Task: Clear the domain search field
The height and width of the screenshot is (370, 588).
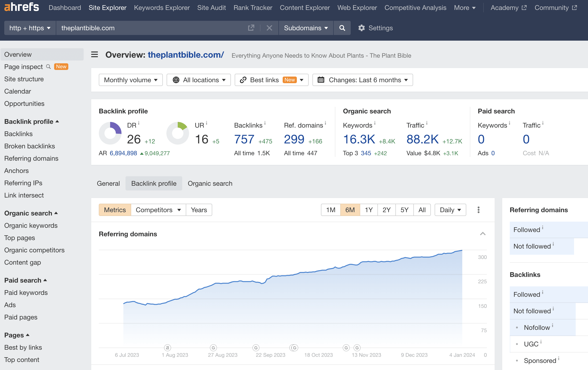Action: [269, 28]
